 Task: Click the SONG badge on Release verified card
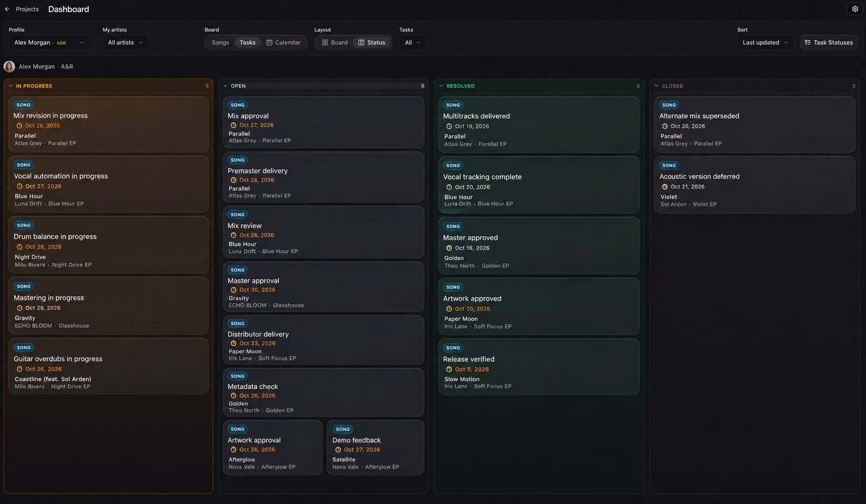(453, 348)
